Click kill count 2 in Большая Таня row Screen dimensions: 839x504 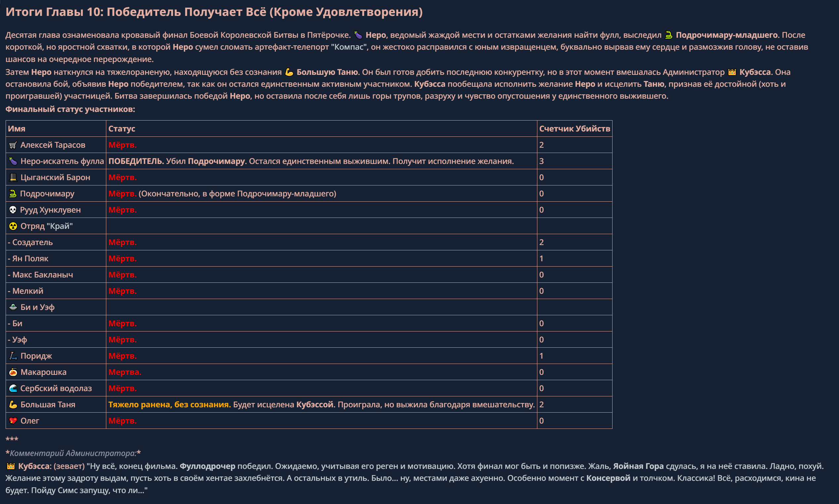point(541,405)
